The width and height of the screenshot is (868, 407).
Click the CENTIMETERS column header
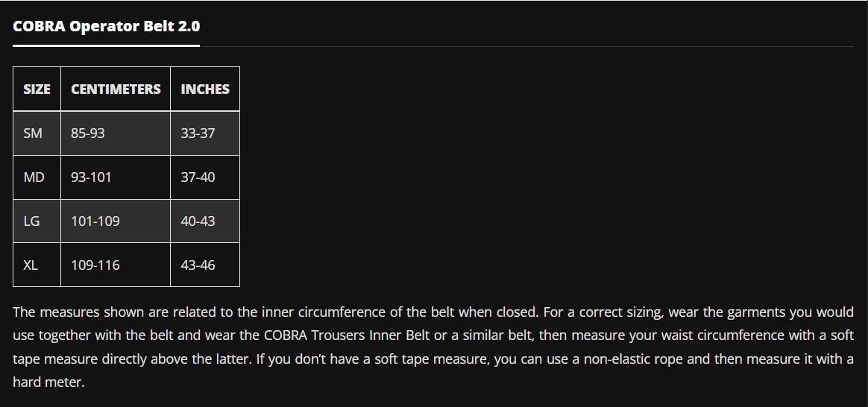(116, 89)
